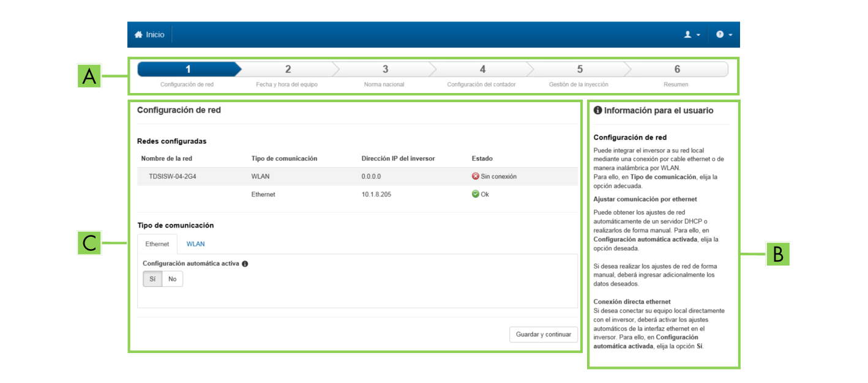The width and height of the screenshot is (868, 383).
Task: Click the red Sin conexión status icon
Action: coord(476,176)
